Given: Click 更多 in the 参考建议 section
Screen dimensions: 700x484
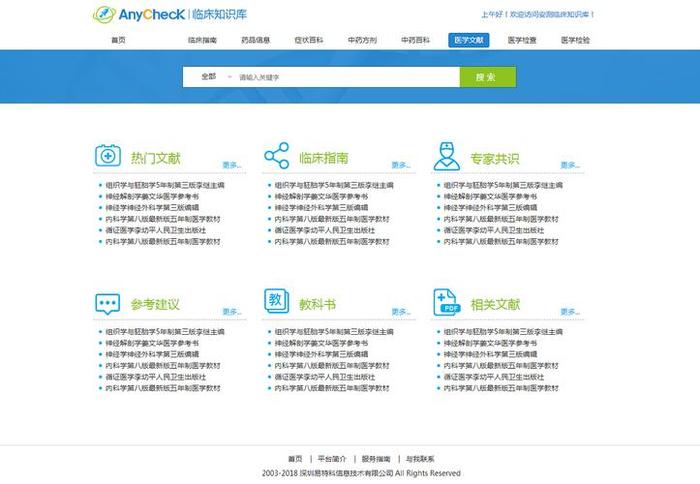Looking at the screenshot, I should coord(232,312).
